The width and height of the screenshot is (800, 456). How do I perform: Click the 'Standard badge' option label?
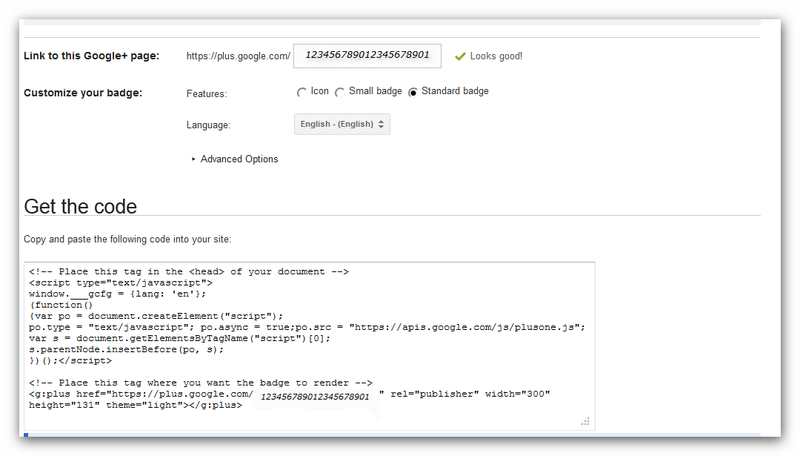pos(455,91)
